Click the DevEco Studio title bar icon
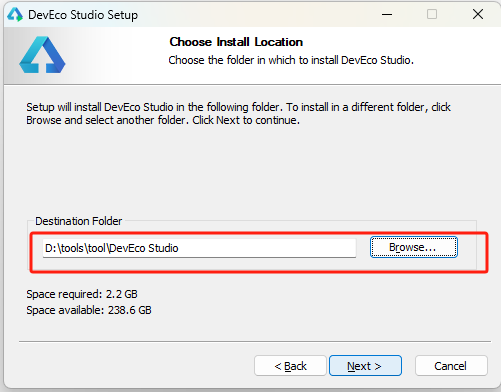501x392 pixels. 15,15
